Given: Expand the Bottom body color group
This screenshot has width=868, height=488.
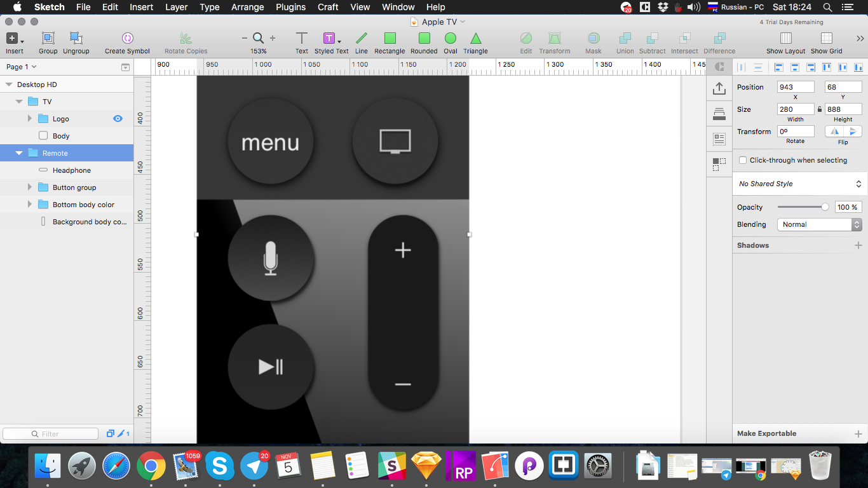Looking at the screenshot, I should click(29, 204).
